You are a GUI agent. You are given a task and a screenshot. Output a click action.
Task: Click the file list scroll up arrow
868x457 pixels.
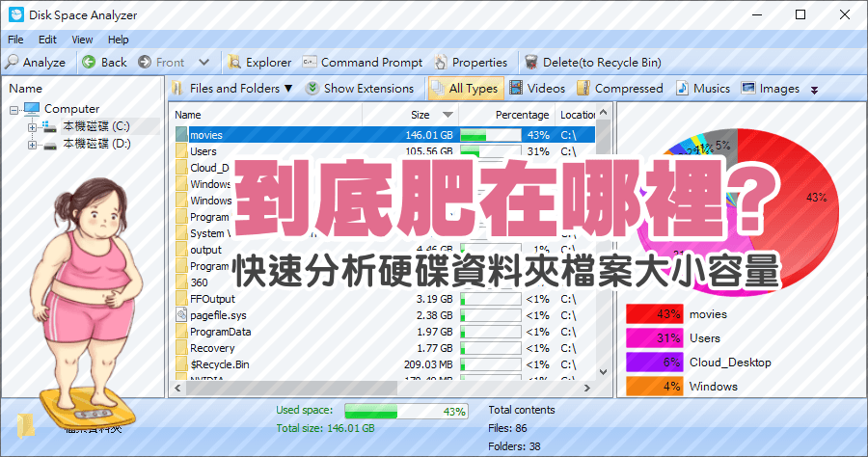coord(604,113)
